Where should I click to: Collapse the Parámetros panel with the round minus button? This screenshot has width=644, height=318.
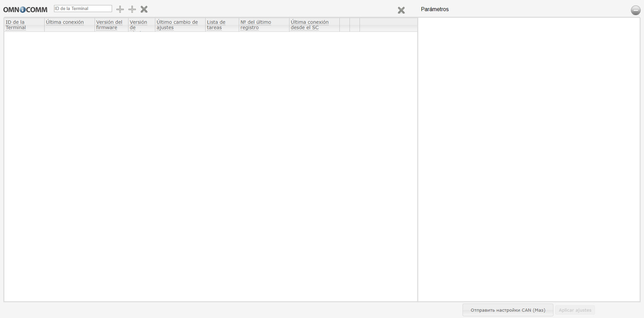(x=635, y=10)
